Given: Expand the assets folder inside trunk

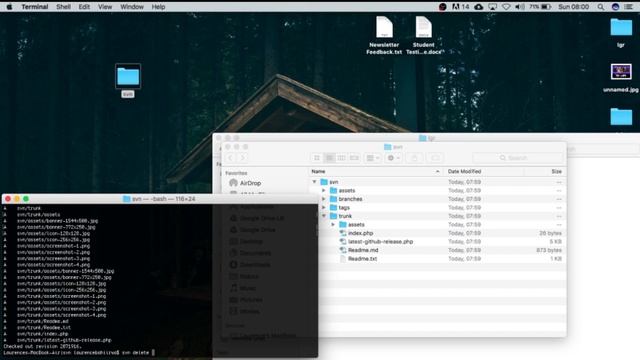Looking at the screenshot, I should 333,224.
